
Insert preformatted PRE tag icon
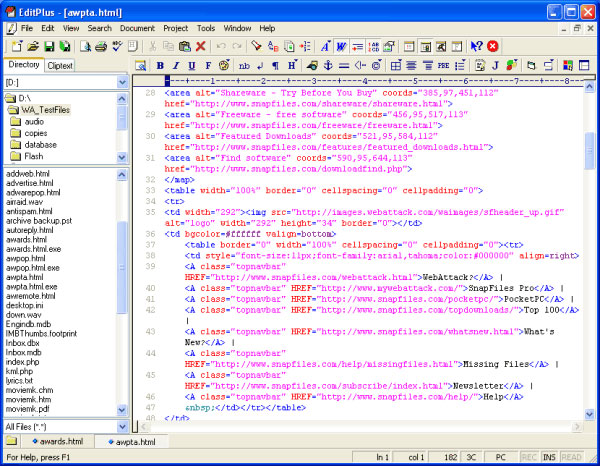(443, 66)
